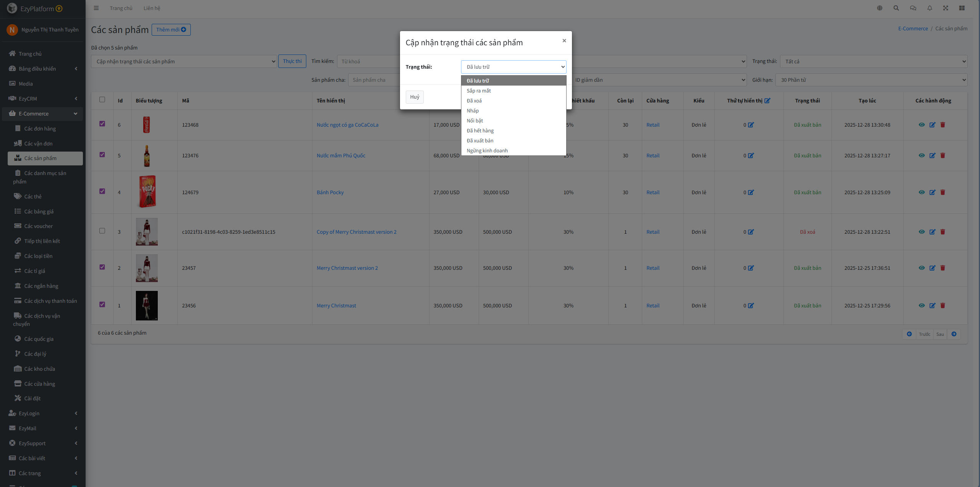980x487 pixels.
Task: Open the search magnifier icon in header
Action: (896, 8)
